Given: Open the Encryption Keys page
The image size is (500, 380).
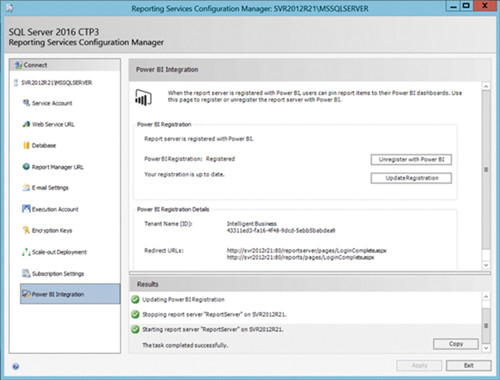Looking at the screenshot, I should (x=52, y=231).
